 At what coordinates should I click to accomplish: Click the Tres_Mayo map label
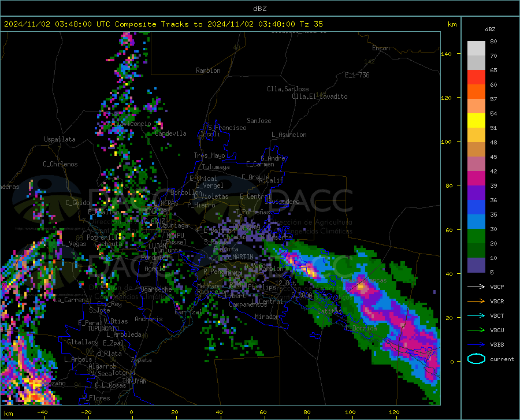coord(209,155)
